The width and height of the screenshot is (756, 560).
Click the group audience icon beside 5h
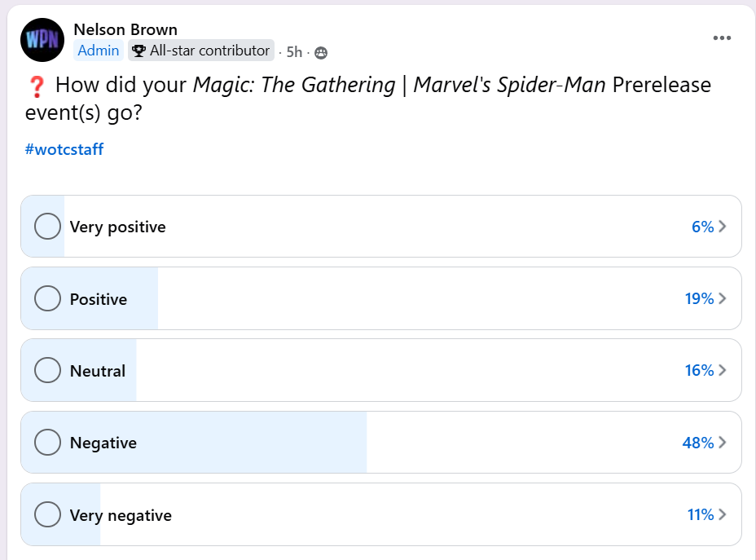pyautogui.click(x=321, y=53)
